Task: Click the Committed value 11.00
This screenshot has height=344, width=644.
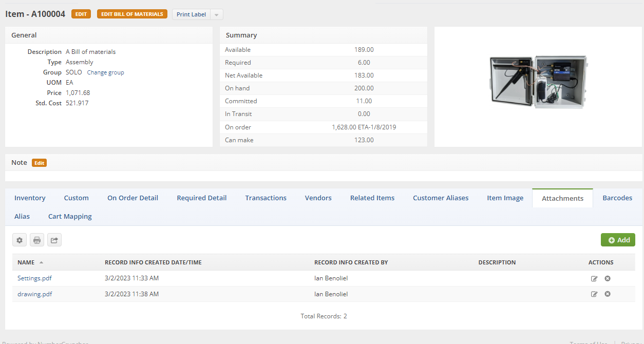Action: [364, 101]
